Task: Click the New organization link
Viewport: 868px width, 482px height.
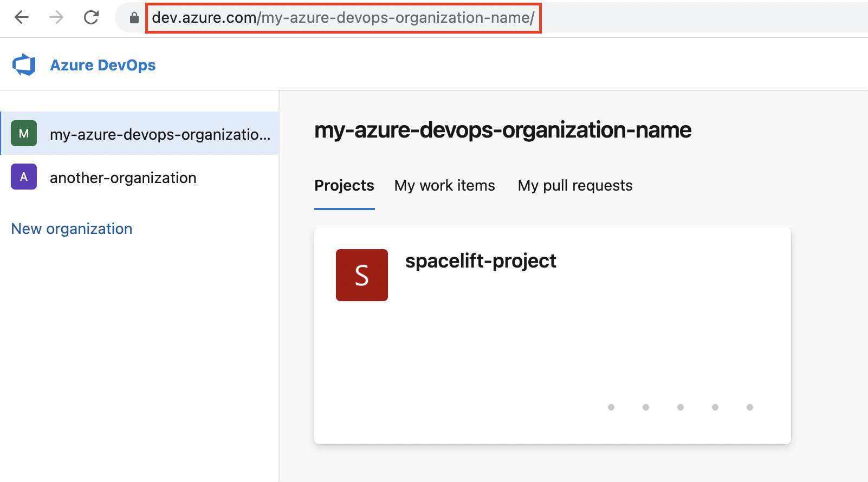Action: (x=72, y=229)
